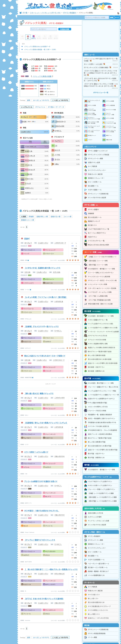Open 【全破壊】グルメスバイザー型バドレックス build
The width and height of the screenshot is (121, 644).
41,327
